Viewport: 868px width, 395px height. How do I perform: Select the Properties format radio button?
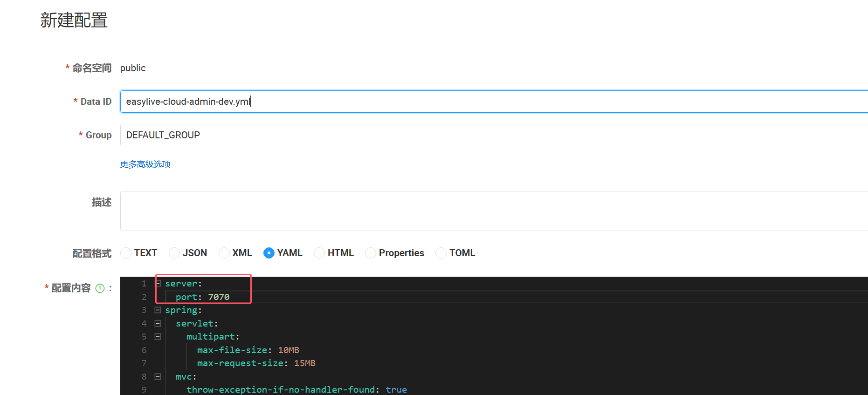coord(371,253)
